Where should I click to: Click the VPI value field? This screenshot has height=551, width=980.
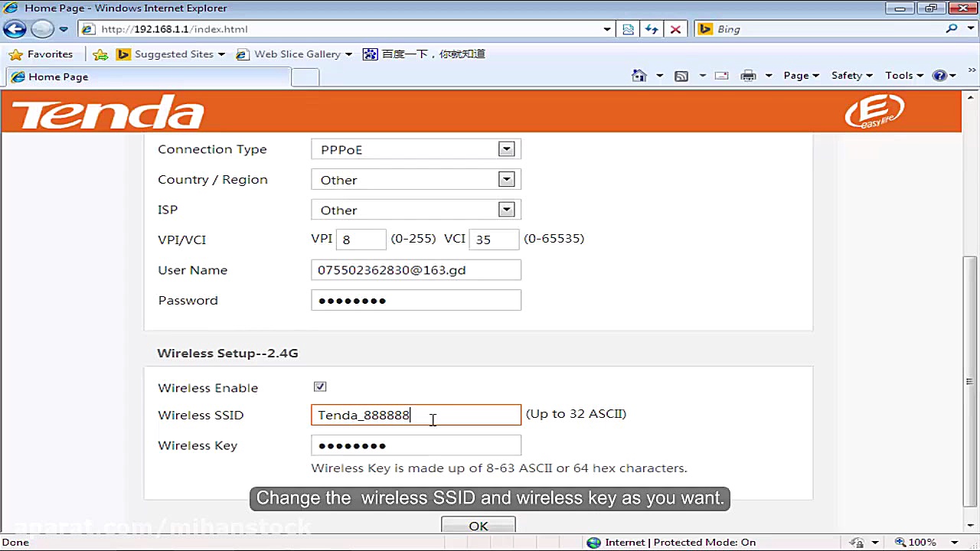point(361,240)
